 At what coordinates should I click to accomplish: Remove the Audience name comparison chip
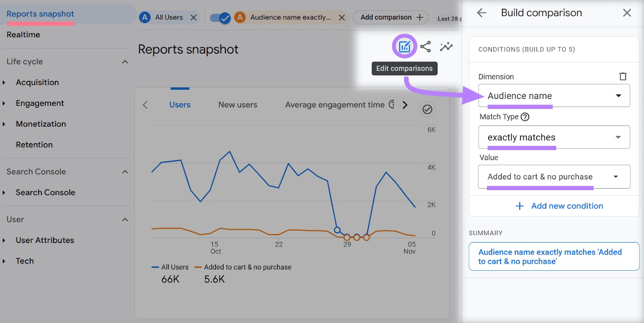(x=342, y=18)
